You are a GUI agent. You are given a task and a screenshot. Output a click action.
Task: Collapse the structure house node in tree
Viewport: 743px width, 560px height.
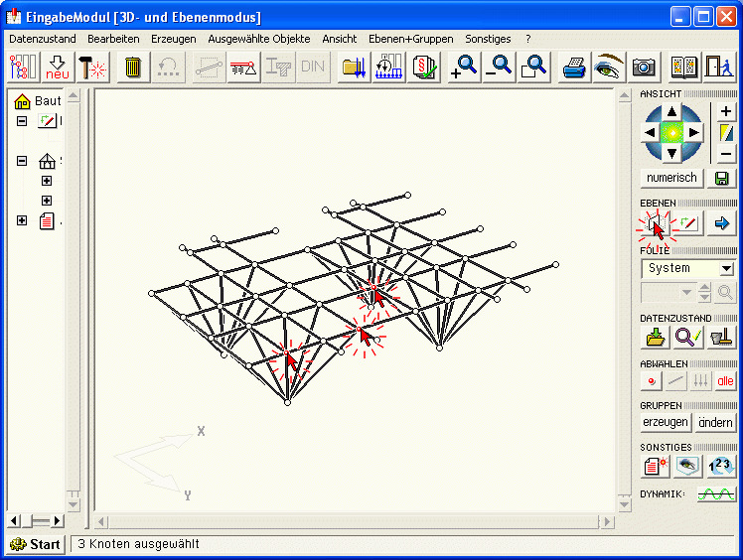pyautogui.click(x=22, y=160)
